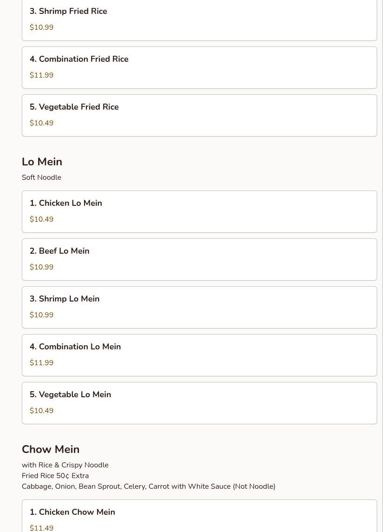Click the $10.49 price under Chicken Lo Mein

(x=41, y=219)
